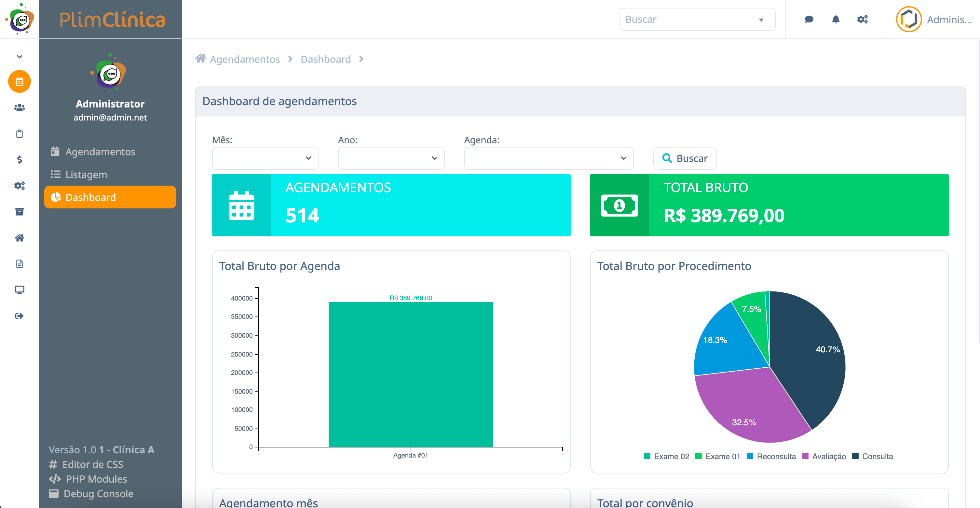Open the Adminis... user menu
This screenshot has width=980, height=508.
949,20
